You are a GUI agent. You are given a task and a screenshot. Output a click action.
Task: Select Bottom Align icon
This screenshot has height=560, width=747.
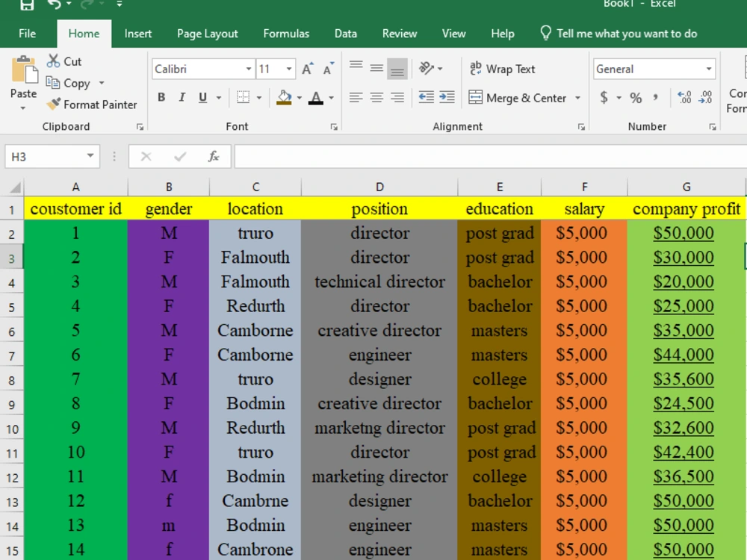pyautogui.click(x=397, y=69)
